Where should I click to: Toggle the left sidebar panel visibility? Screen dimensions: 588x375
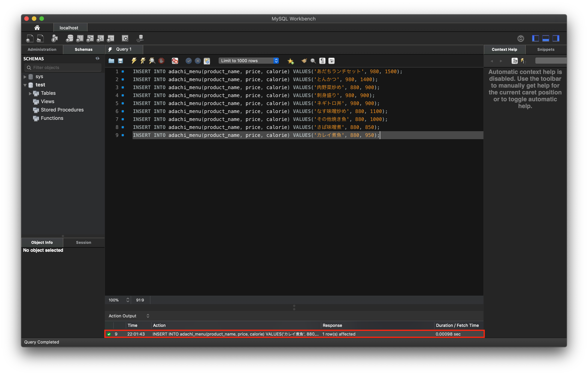(536, 38)
